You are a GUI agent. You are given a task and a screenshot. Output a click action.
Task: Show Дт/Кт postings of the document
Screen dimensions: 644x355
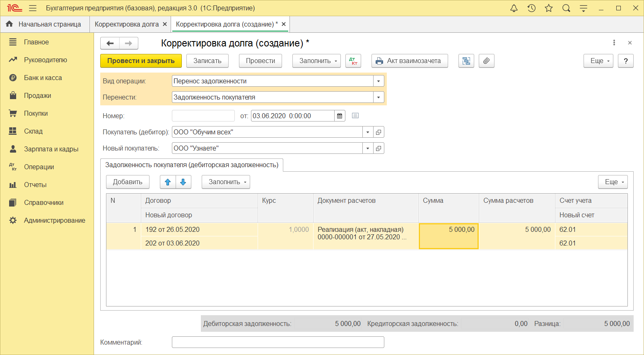[x=353, y=61]
